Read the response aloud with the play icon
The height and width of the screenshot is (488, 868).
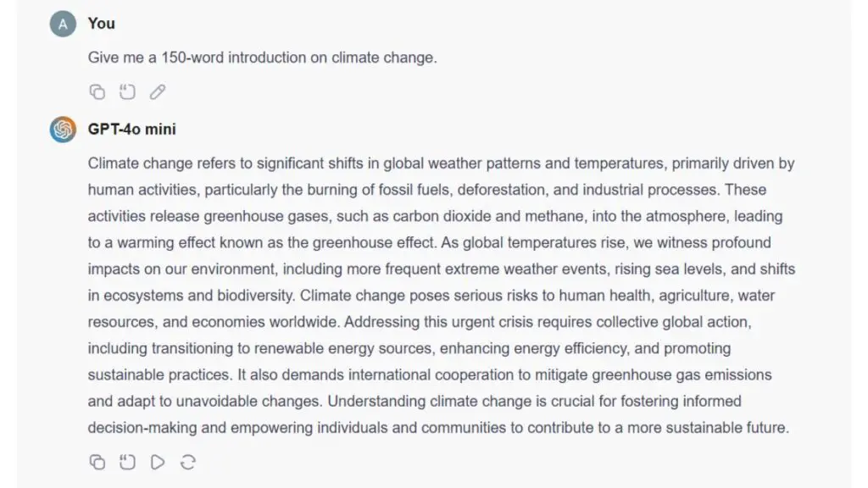pyautogui.click(x=158, y=463)
